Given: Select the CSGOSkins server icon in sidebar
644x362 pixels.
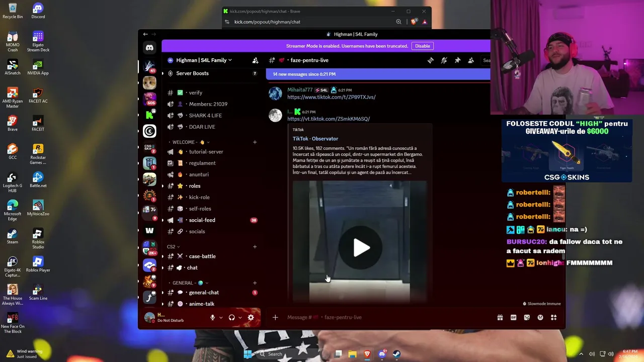Looking at the screenshot, I should click(149, 148).
